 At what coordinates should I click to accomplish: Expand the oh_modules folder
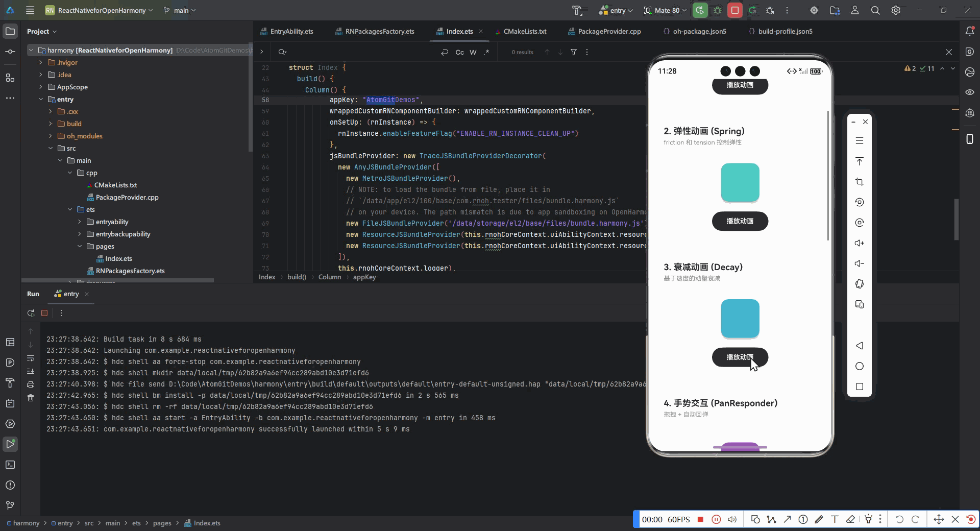coord(50,136)
